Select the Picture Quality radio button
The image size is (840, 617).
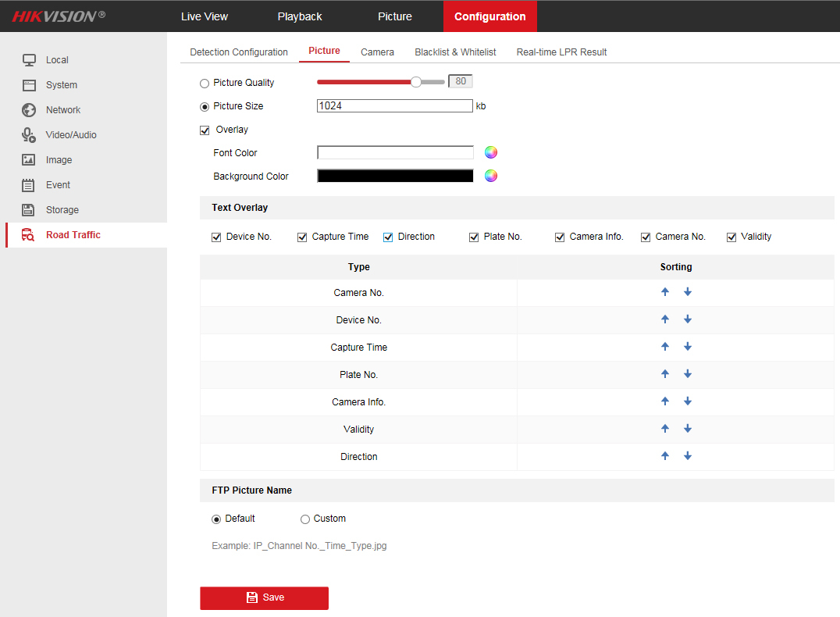(x=205, y=84)
